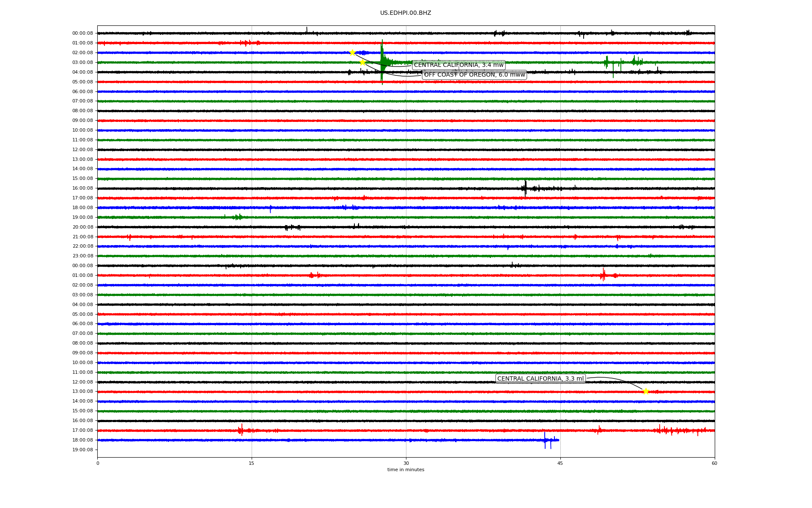Click the CENTRAL CALIFORNIA, 3.3 ml label

pyautogui.click(x=540, y=379)
